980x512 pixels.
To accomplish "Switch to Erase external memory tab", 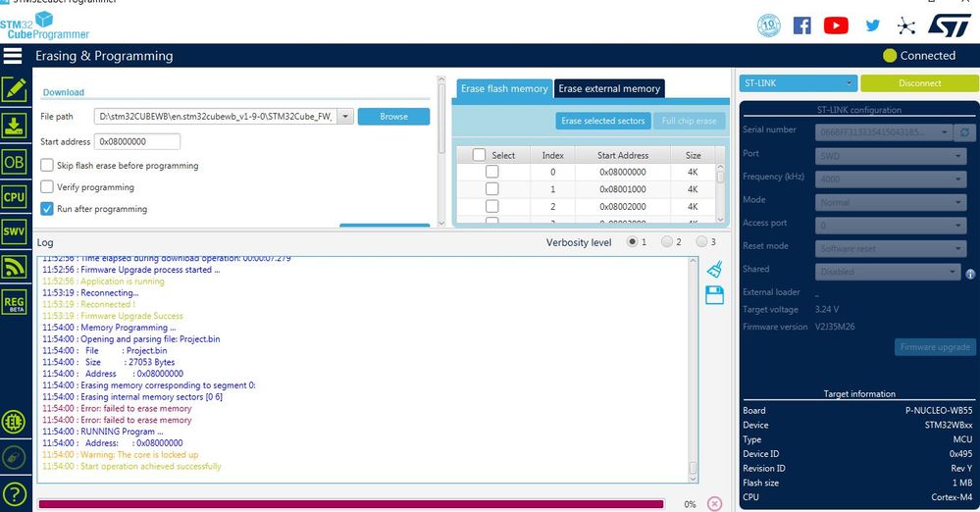I will click(609, 89).
